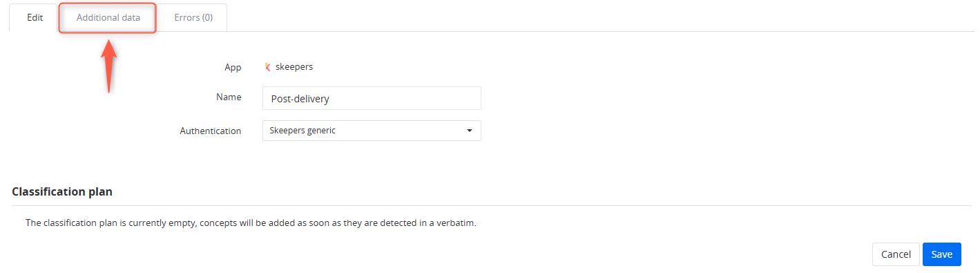Focus the Name input field
Image resolution: width=980 pixels, height=273 pixels.
coord(372,98)
